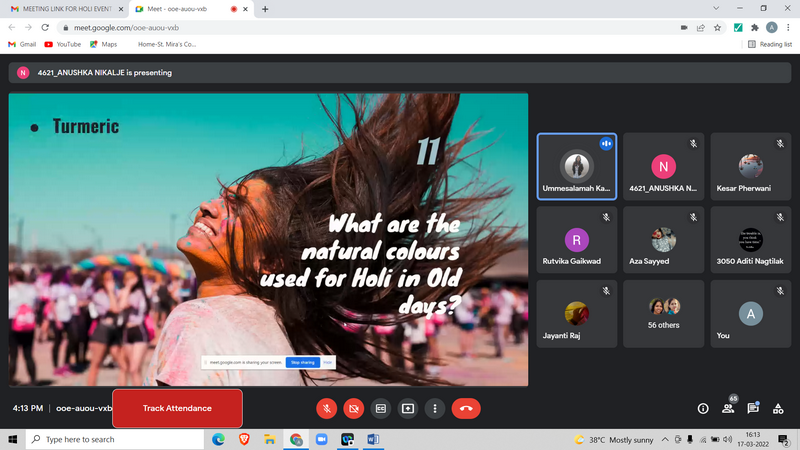Launch Microsoft Edge from taskbar
This screenshot has height=450, width=800.
[218, 439]
